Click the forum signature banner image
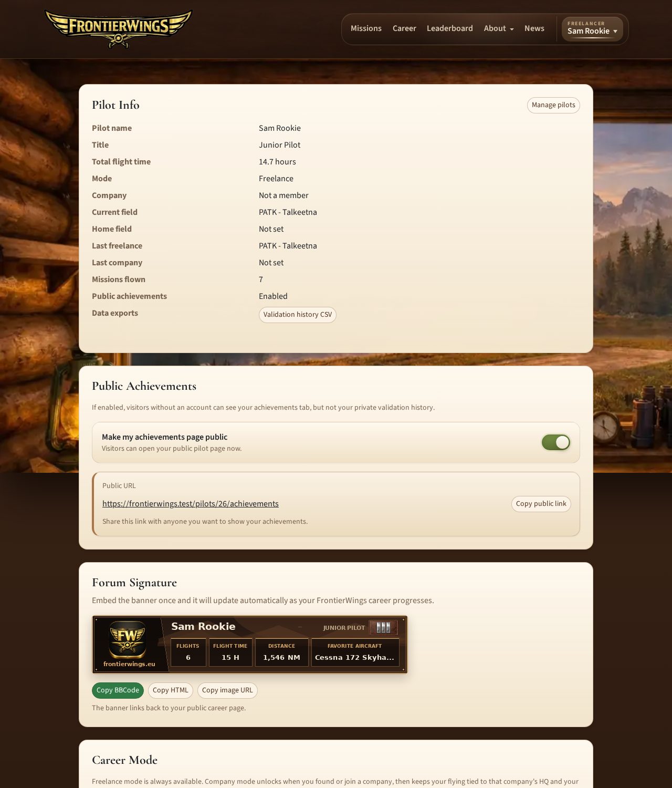Image resolution: width=672 pixels, height=788 pixels. click(x=250, y=645)
